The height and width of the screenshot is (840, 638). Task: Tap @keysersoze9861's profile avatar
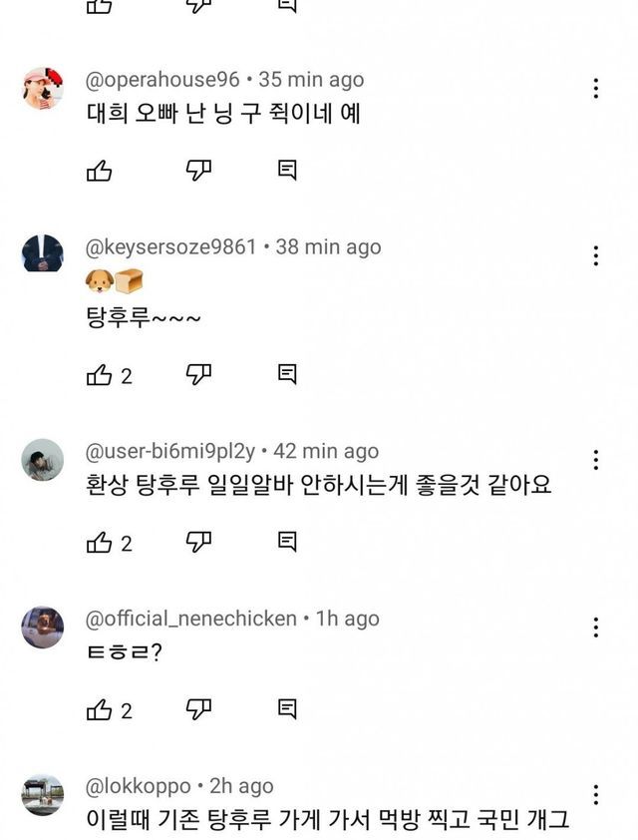coord(43,253)
